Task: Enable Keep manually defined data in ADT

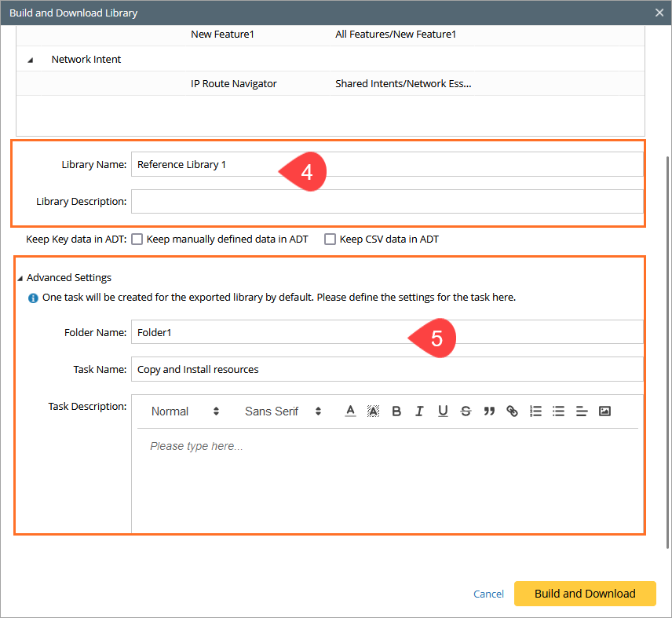Action: click(137, 240)
